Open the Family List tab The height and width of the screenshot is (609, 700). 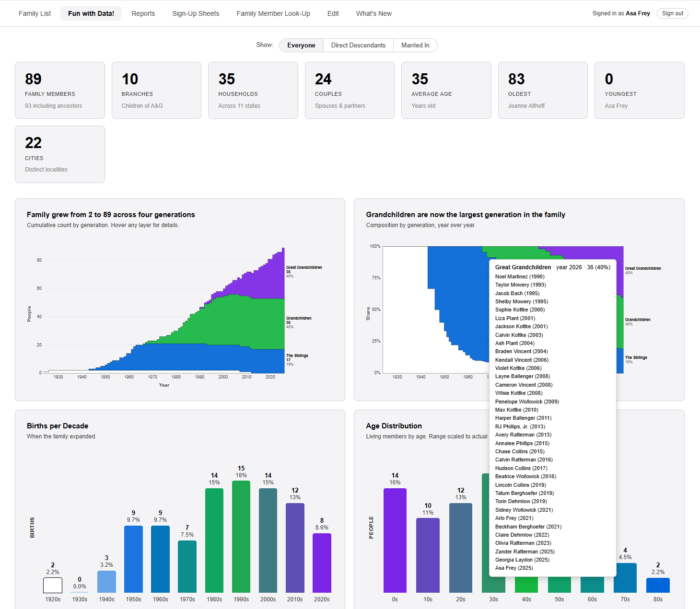pyautogui.click(x=35, y=13)
